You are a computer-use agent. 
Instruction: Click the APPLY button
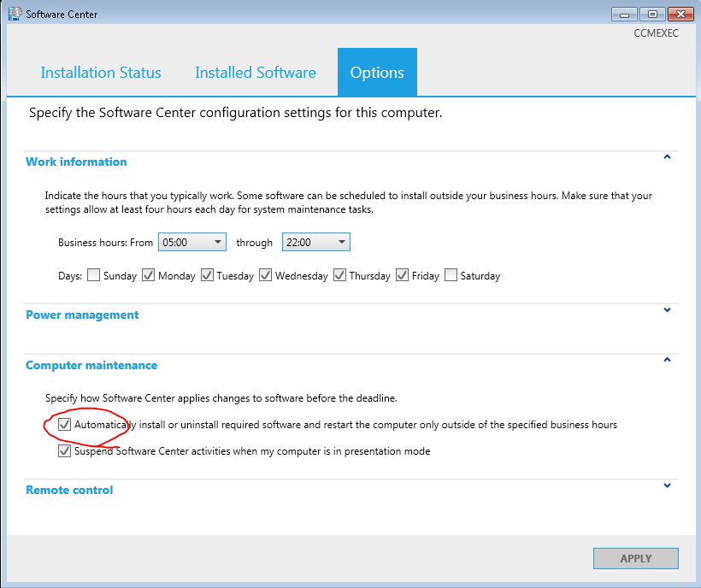click(x=635, y=558)
